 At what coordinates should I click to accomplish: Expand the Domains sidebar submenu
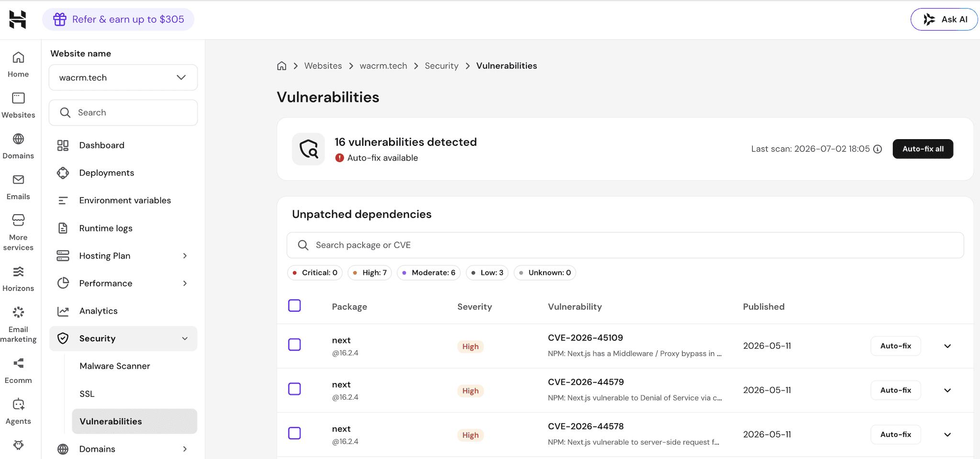[x=185, y=449]
